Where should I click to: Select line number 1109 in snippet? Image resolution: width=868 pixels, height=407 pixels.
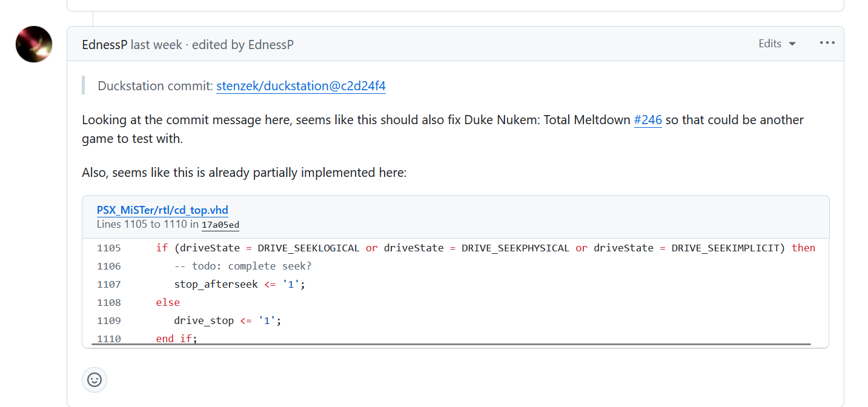click(x=109, y=320)
